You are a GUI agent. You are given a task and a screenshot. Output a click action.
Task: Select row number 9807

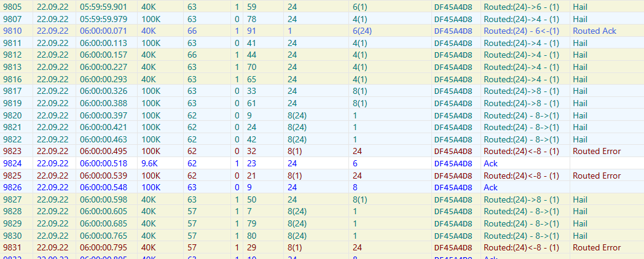click(11, 19)
